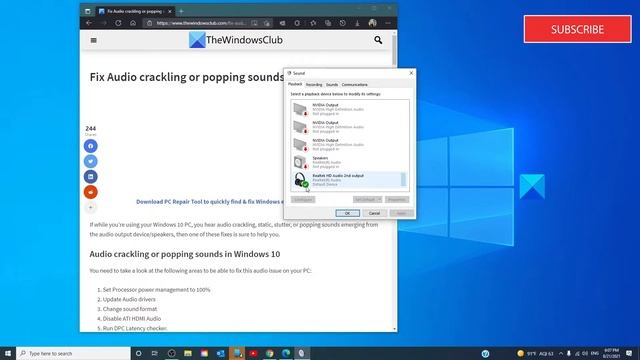Click the taskbar clock and date

tap(611, 353)
